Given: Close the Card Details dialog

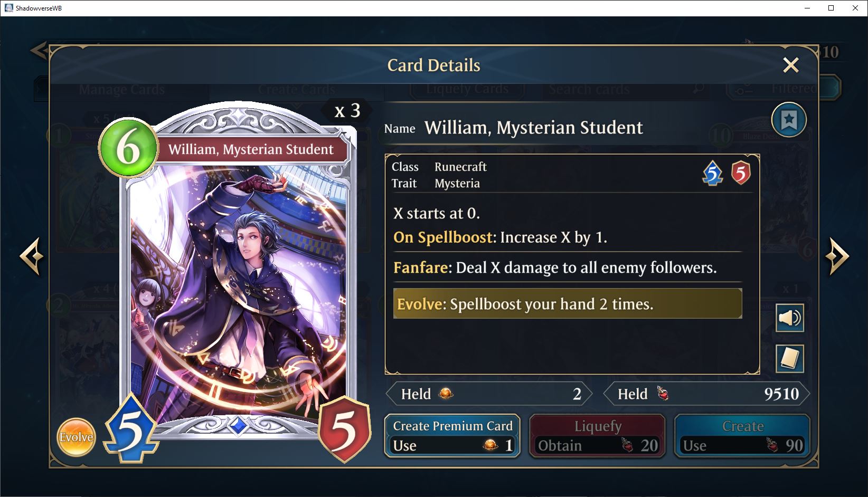Looking at the screenshot, I should 790,65.
